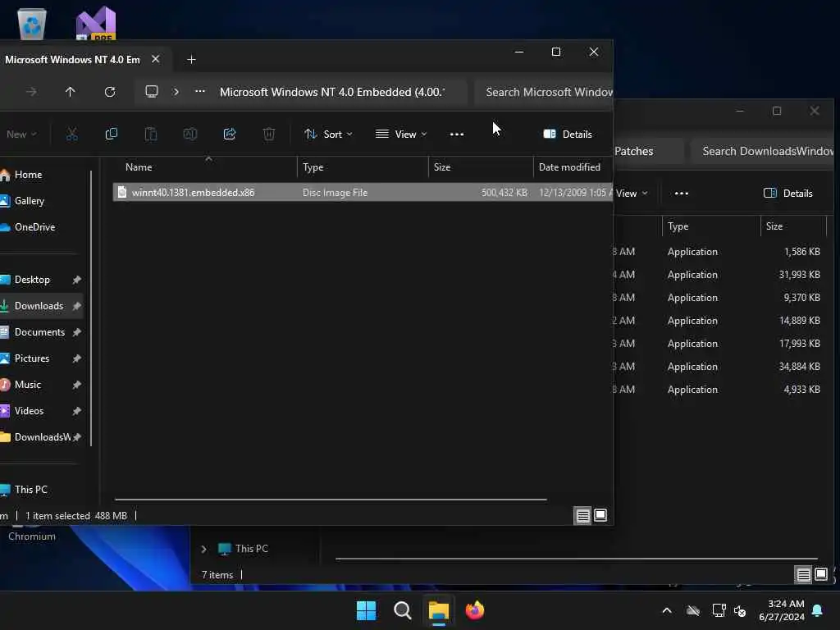Click the horizontal scrollbar in front window
Image resolution: width=840 pixels, height=630 pixels.
(x=331, y=500)
